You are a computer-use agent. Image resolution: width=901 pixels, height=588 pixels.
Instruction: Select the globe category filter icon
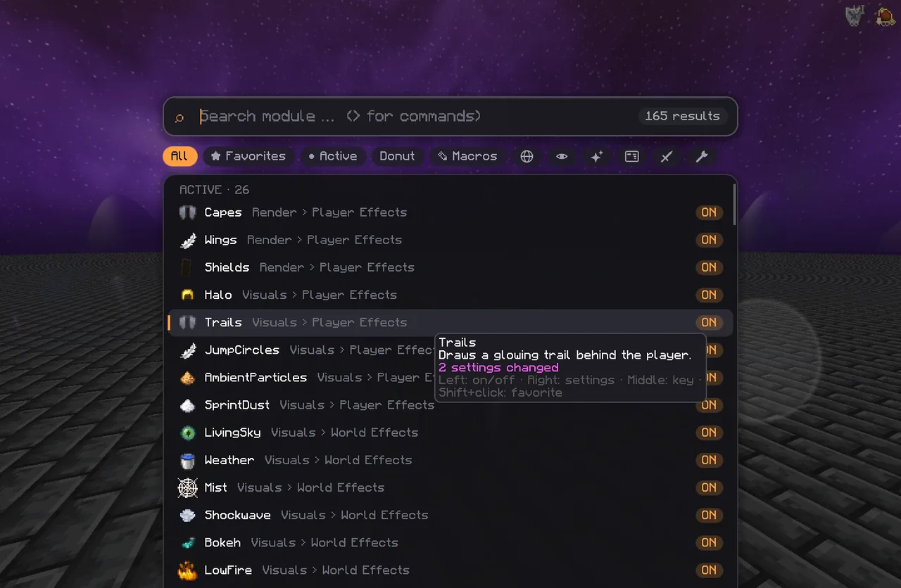click(x=527, y=157)
